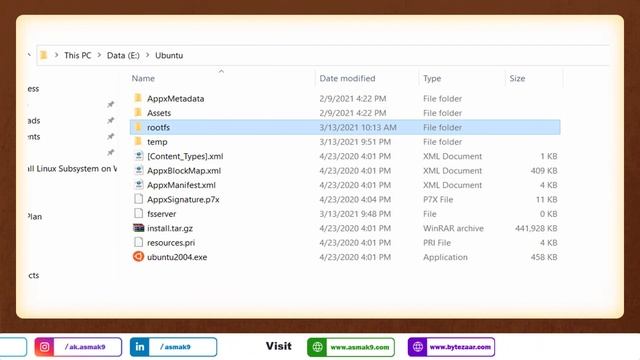Open the /asmak9 LinkedIn link

175,347
